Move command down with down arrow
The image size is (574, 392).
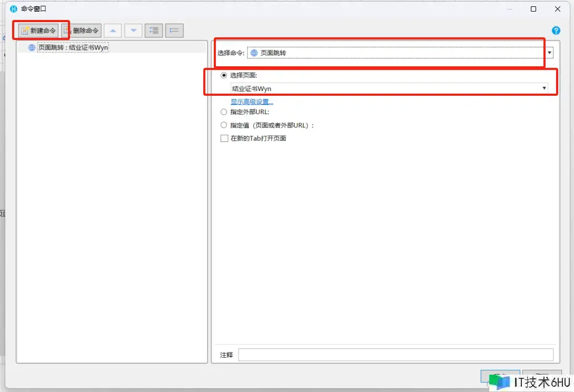tap(133, 31)
